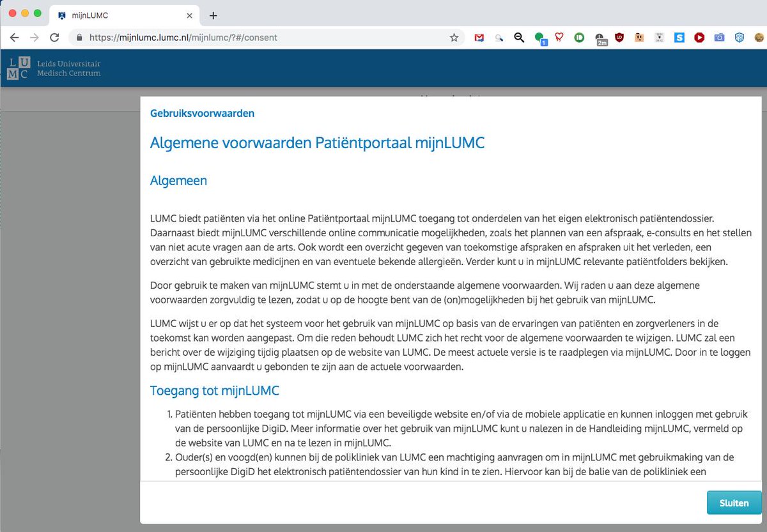Open the green chat extension with badge

point(540,38)
